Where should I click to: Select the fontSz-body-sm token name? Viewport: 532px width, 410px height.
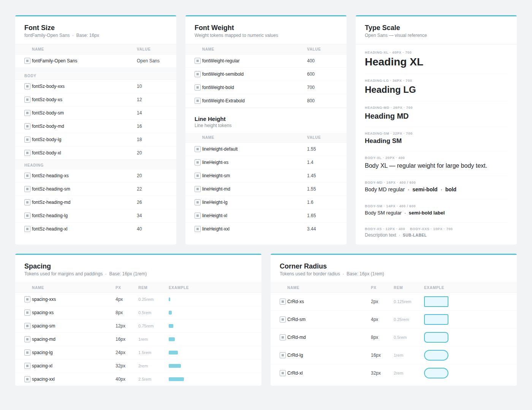(48, 113)
